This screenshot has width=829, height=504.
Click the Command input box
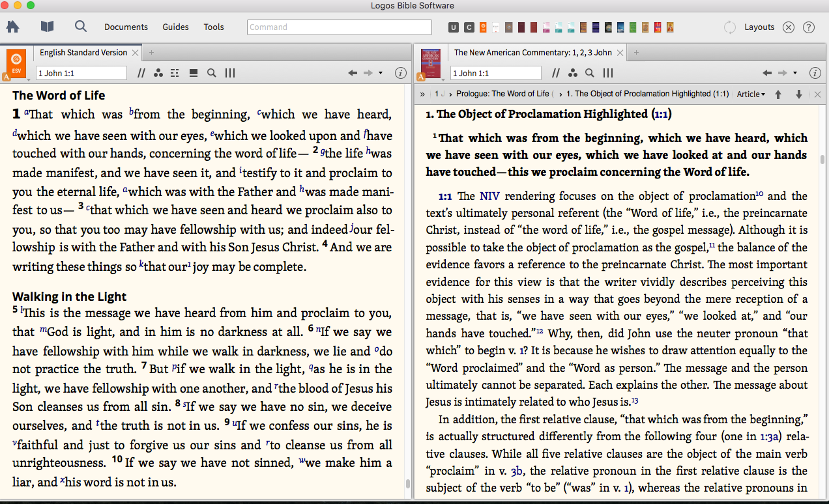click(x=340, y=27)
